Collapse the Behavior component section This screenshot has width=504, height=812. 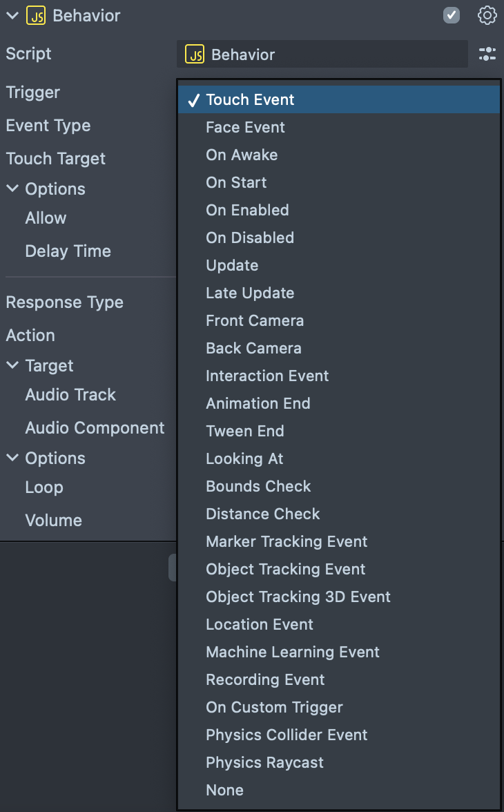tap(12, 16)
